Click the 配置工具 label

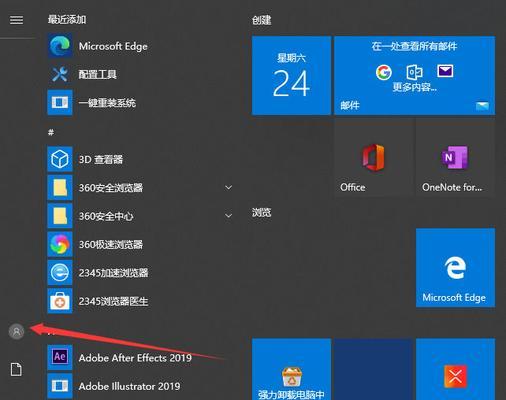(97, 74)
